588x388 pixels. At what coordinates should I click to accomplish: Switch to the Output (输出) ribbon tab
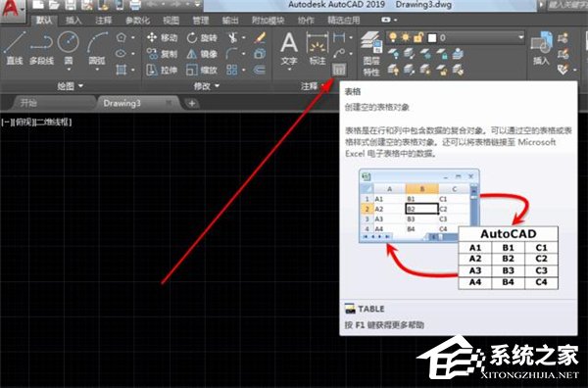(x=230, y=21)
